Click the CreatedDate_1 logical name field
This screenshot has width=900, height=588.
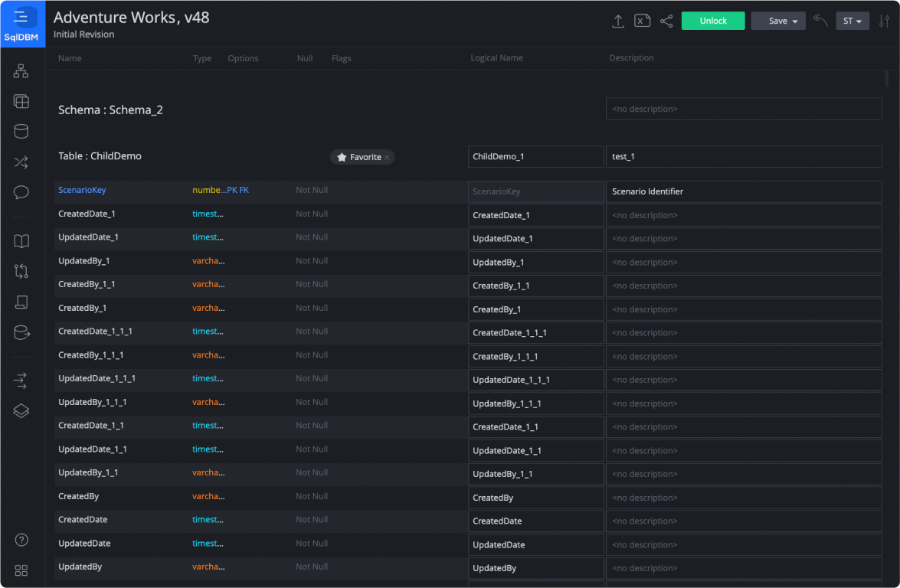pyautogui.click(x=535, y=215)
